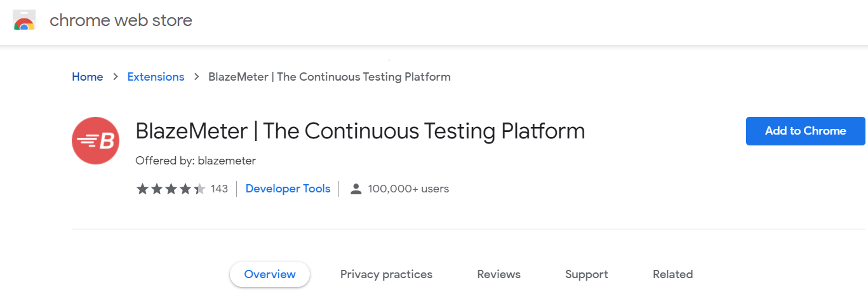Switch to the Support tab

pyautogui.click(x=586, y=274)
